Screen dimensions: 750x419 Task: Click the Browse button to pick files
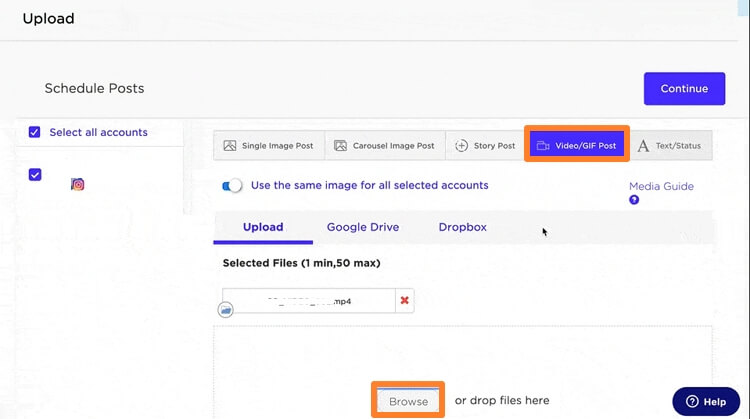point(408,401)
